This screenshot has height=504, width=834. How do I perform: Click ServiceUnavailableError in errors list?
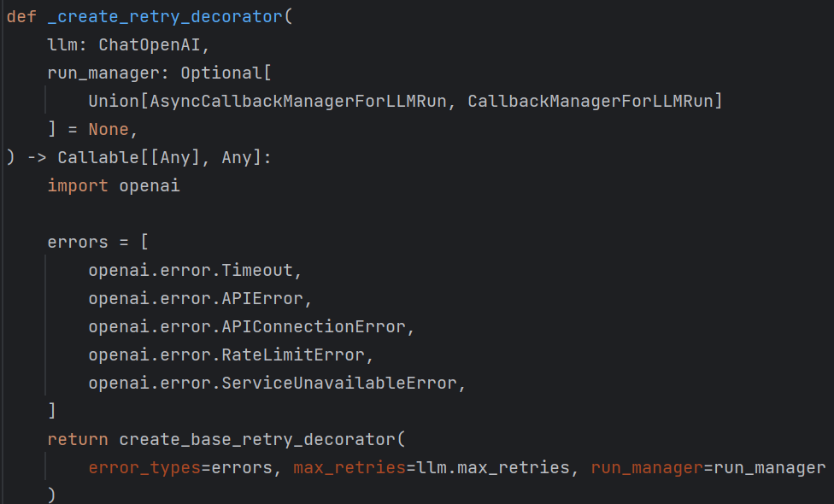[x=338, y=383]
